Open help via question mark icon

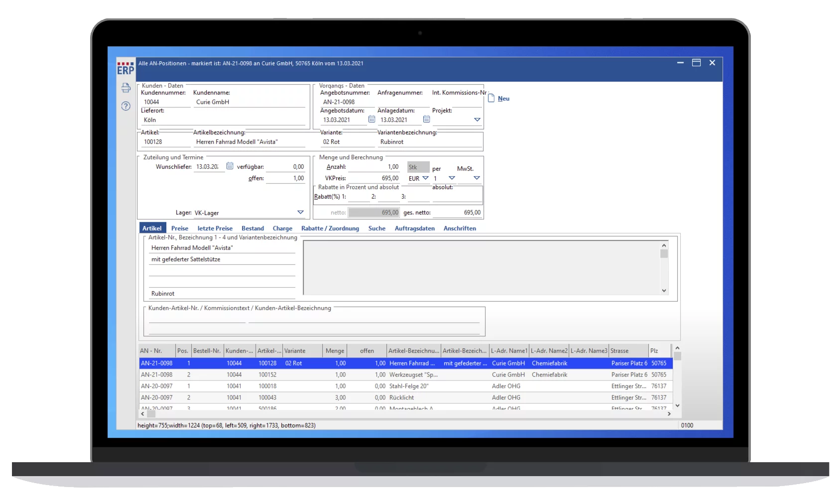point(126,106)
